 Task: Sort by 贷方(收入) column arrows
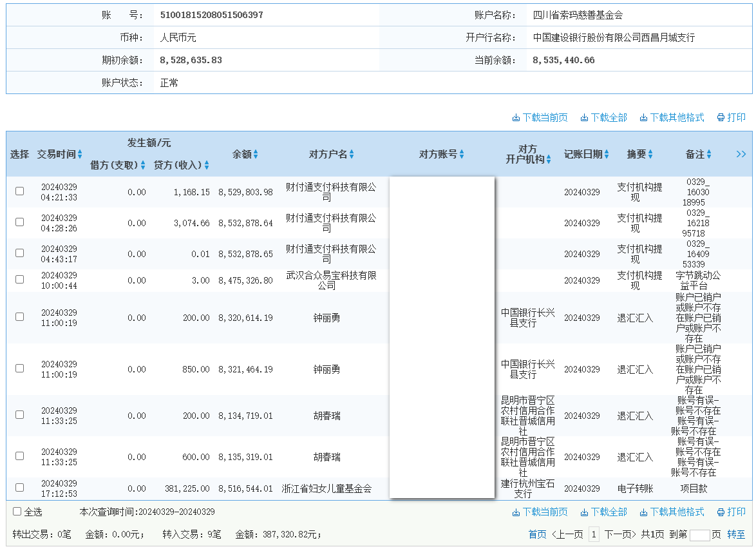[x=206, y=166]
